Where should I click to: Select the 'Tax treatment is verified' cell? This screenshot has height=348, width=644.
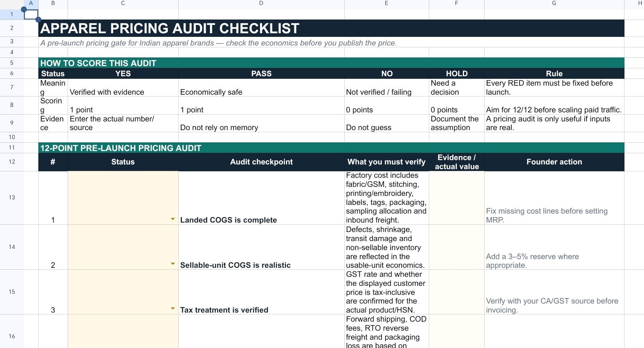pos(261,292)
